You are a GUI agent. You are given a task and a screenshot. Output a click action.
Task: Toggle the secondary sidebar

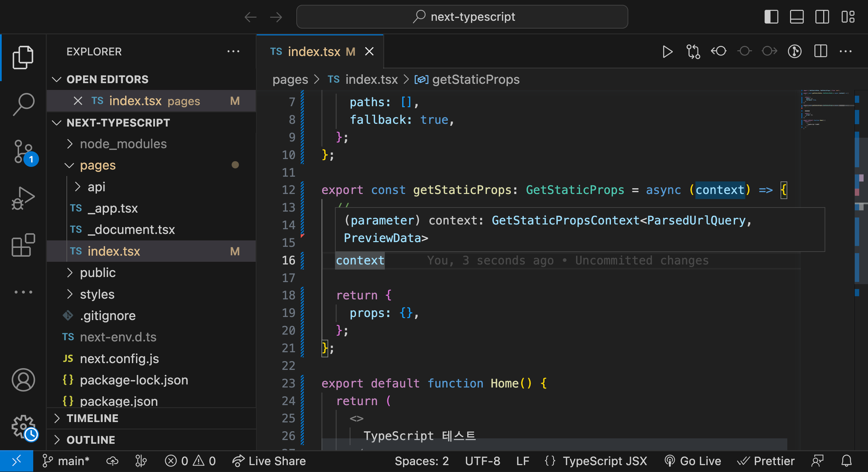822,16
